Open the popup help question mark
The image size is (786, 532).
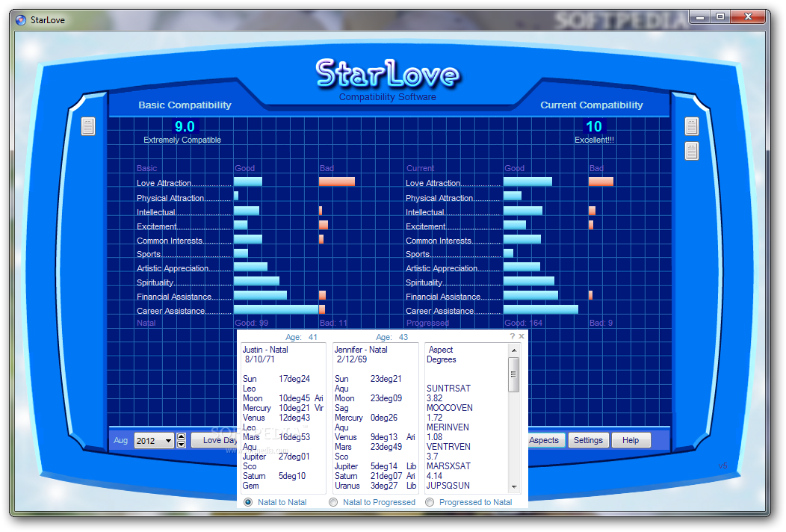coord(513,336)
